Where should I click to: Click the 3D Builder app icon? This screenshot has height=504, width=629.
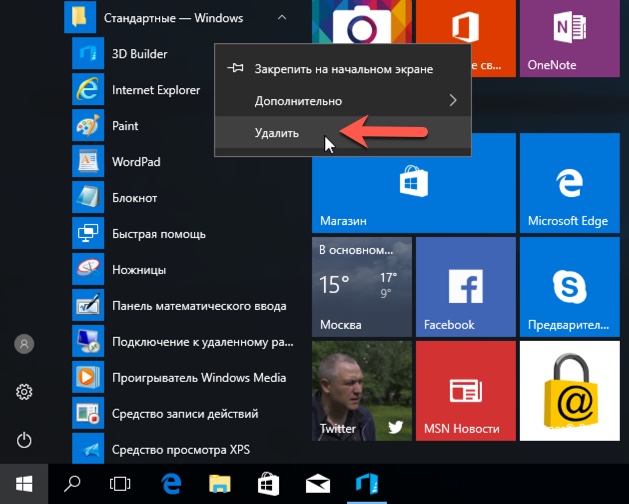click(88, 53)
